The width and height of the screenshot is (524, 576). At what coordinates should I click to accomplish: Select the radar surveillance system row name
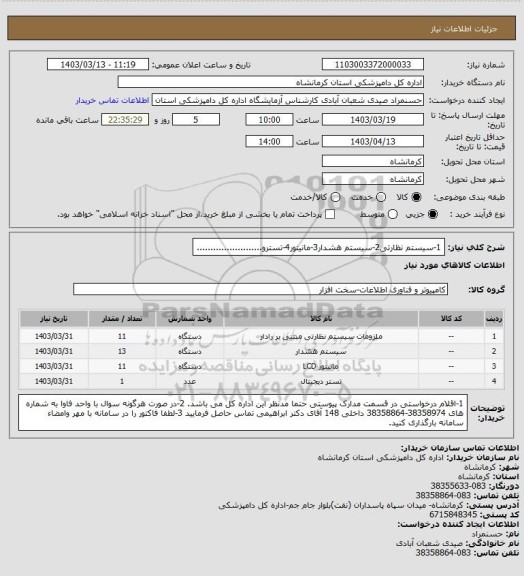(321, 336)
